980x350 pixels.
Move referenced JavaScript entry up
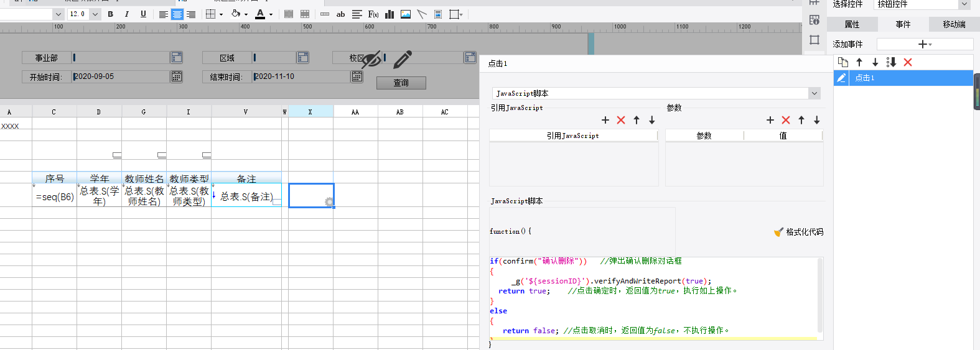637,120
